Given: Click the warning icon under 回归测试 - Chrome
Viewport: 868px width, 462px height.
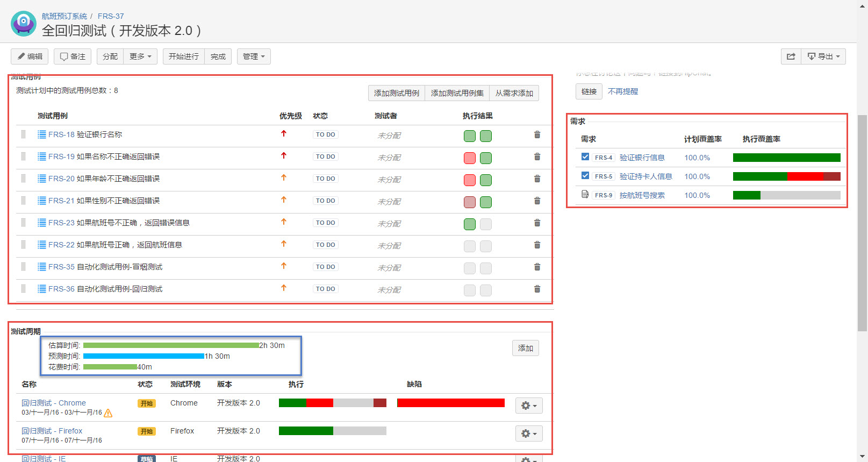Looking at the screenshot, I should click(x=108, y=413).
